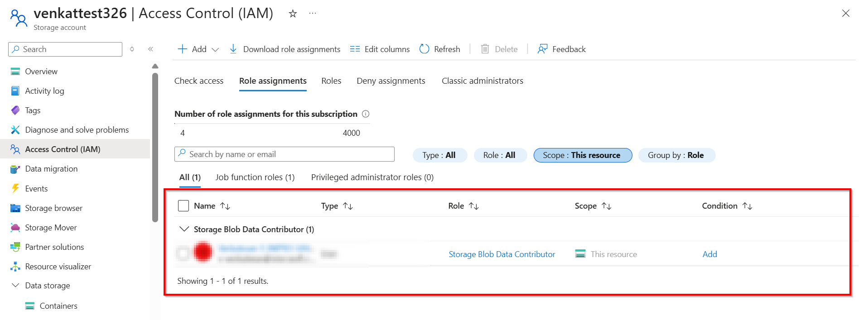Viewport: 868px width, 320px height.
Task: Switch to Deny assignments tab
Action: pyautogui.click(x=391, y=81)
